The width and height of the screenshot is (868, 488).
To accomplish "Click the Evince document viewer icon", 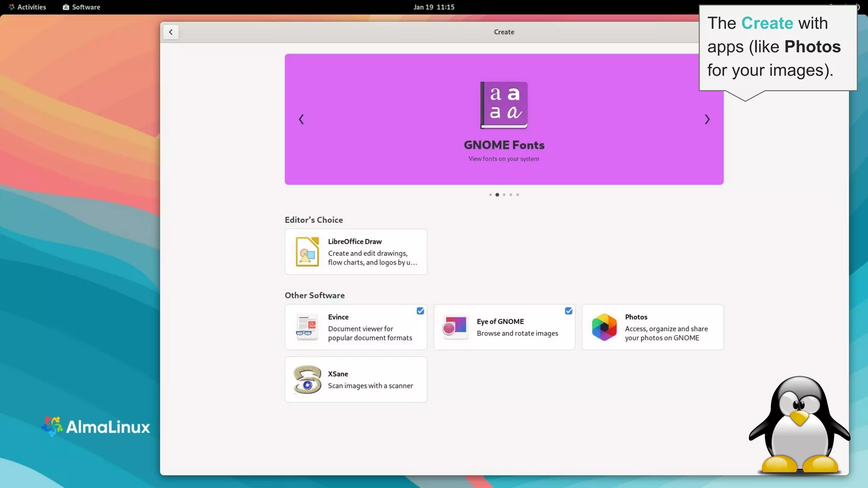I will click(307, 327).
